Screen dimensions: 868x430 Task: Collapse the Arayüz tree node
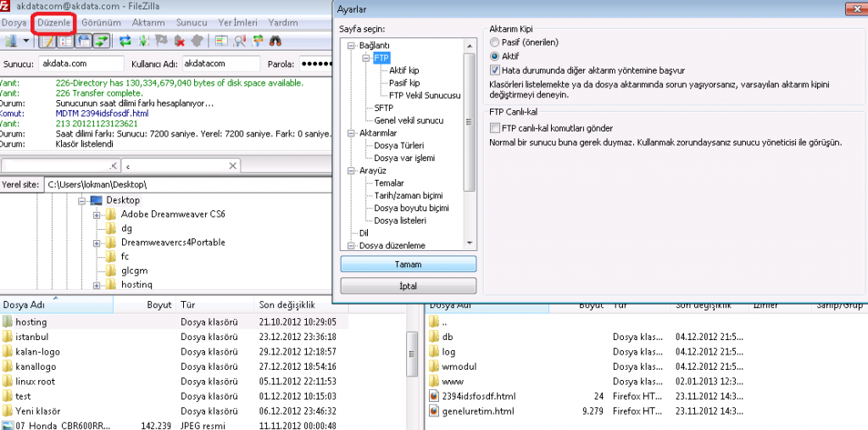point(350,171)
